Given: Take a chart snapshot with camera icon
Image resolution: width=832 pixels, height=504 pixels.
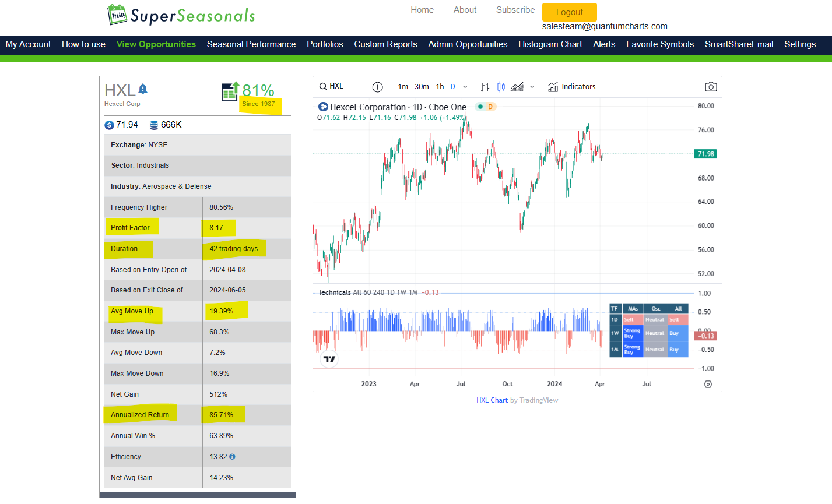Looking at the screenshot, I should pos(711,87).
